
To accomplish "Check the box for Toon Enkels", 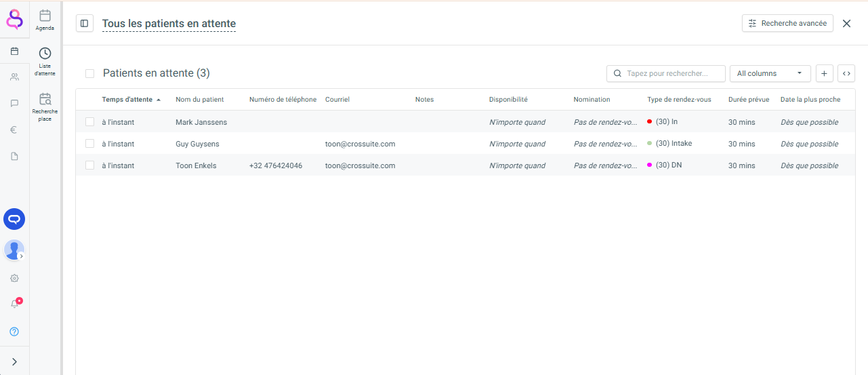I will [89, 165].
